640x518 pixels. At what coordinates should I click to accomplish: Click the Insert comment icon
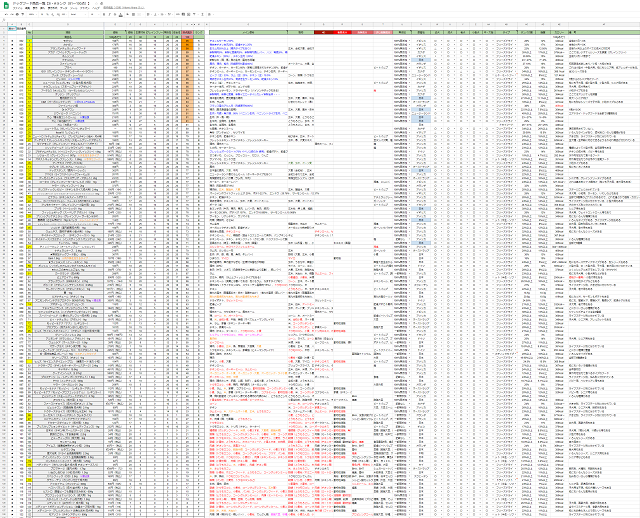click(x=183, y=14)
